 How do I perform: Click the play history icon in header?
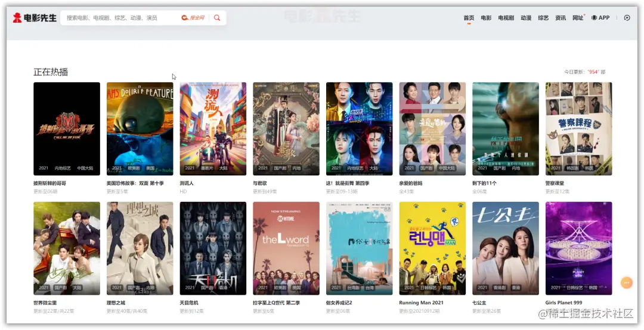pyautogui.click(x=627, y=18)
